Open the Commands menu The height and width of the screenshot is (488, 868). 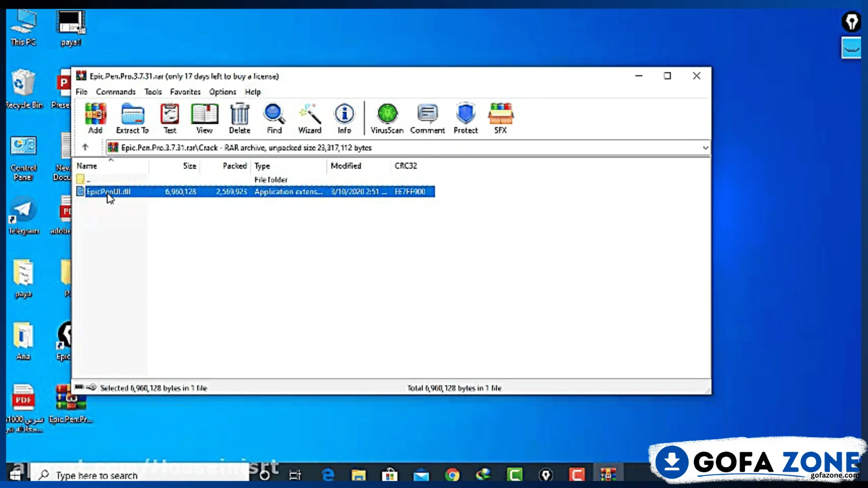116,92
